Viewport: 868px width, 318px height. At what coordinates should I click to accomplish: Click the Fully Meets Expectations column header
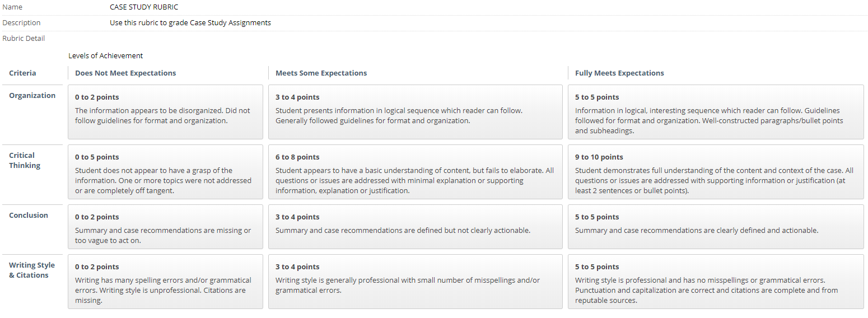point(619,73)
